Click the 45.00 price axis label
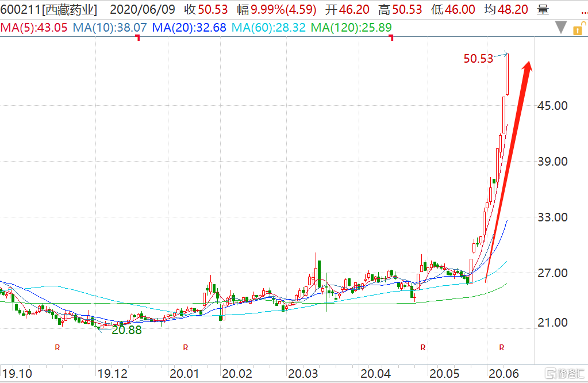588x383 pixels. (x=552, y=106)
